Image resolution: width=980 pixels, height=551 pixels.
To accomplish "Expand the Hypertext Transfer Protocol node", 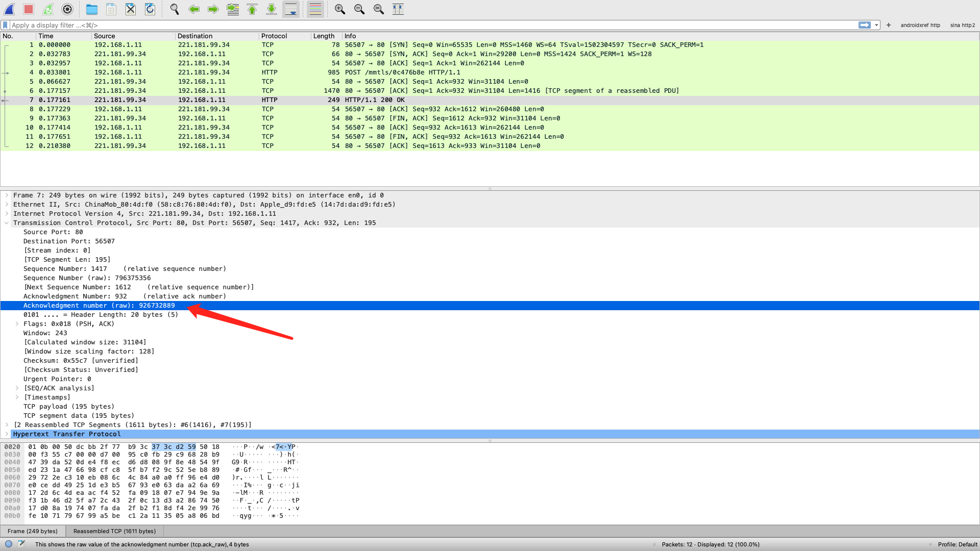I will pos(7,434).
